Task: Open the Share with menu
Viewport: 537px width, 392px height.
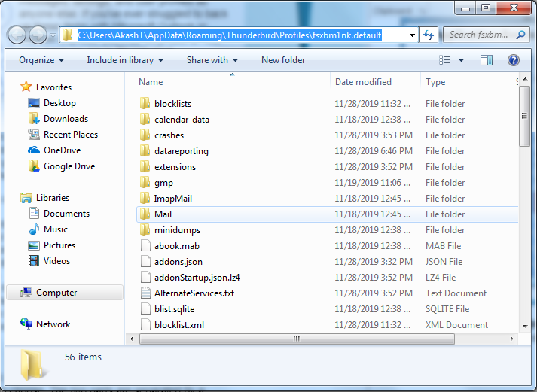Action: tap(212, 60)
